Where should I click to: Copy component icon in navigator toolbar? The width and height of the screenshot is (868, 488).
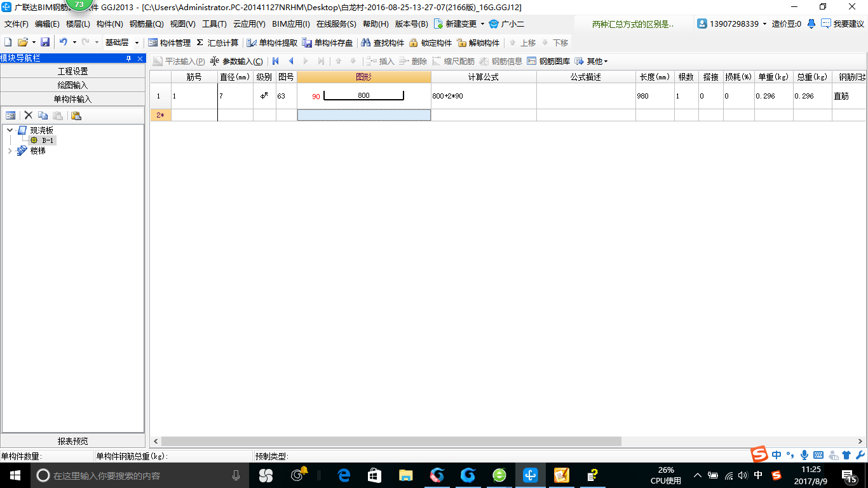point(43,116)
